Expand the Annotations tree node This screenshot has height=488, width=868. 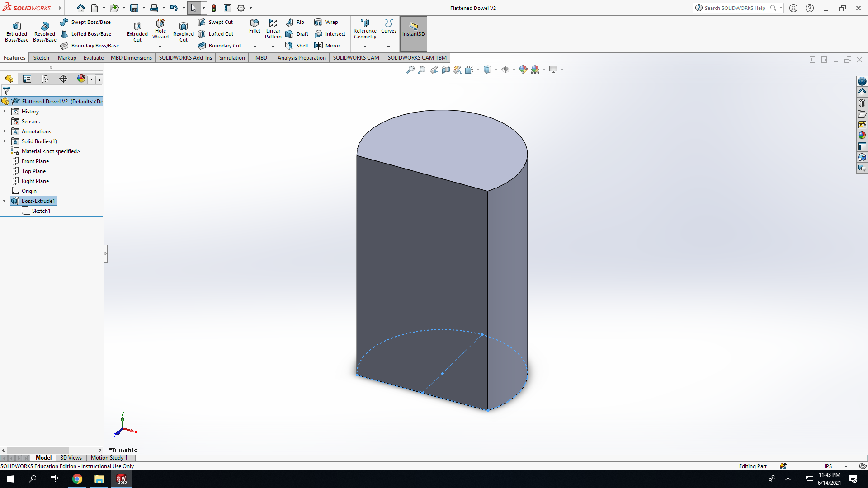[5, 131]
